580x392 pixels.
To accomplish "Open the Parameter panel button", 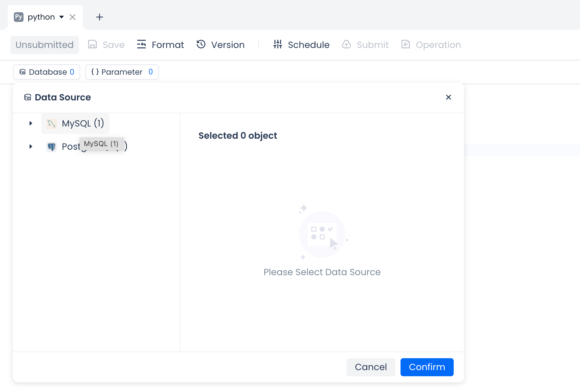I will (122, 72).
